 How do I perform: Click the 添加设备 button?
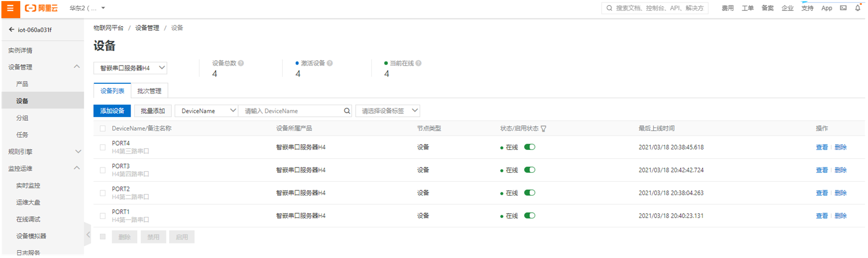point(112,111)
